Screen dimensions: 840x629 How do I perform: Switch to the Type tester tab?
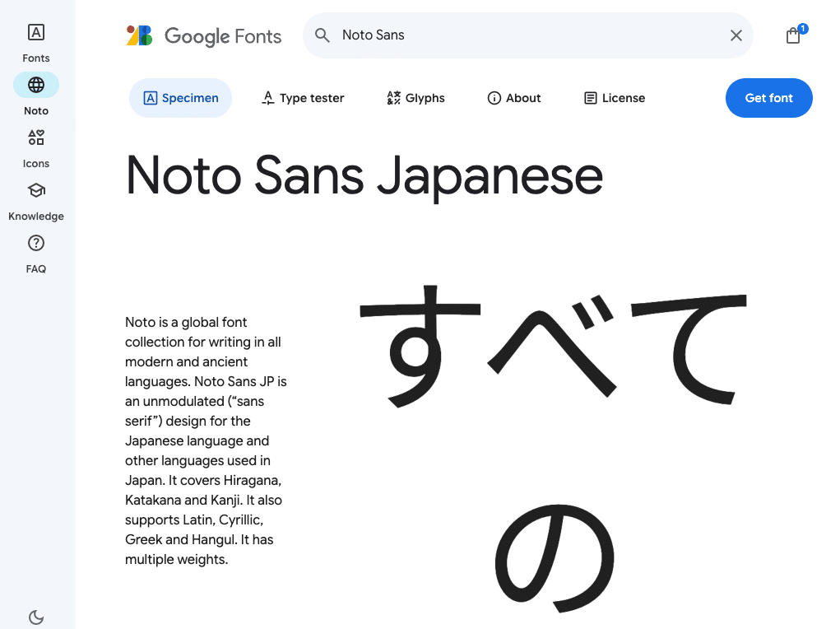pyautogui.click(x=302, y=98)
